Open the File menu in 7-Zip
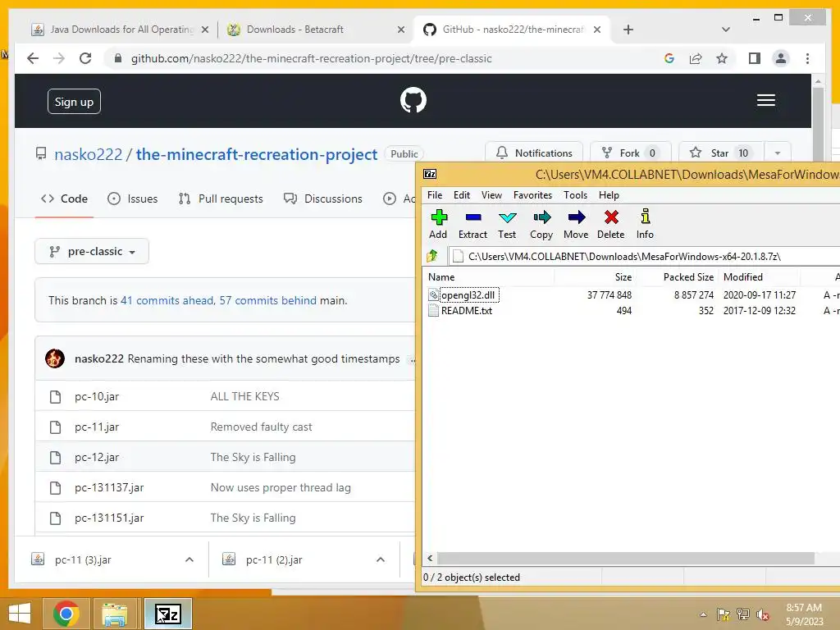The width and height of the screenshot is (840, 630). (x=435, y=195)
